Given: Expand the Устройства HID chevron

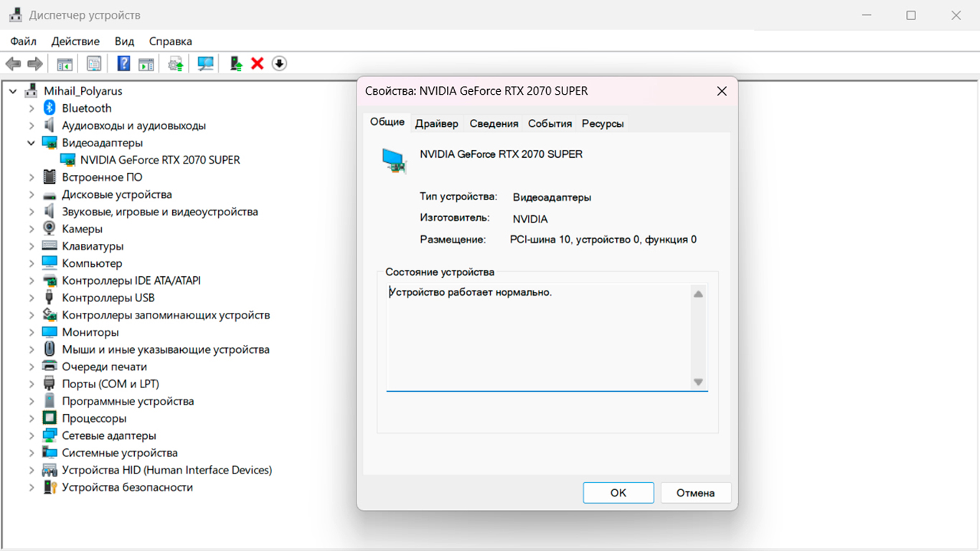Looking at the screenshot, I should click(x=31, y=470).
